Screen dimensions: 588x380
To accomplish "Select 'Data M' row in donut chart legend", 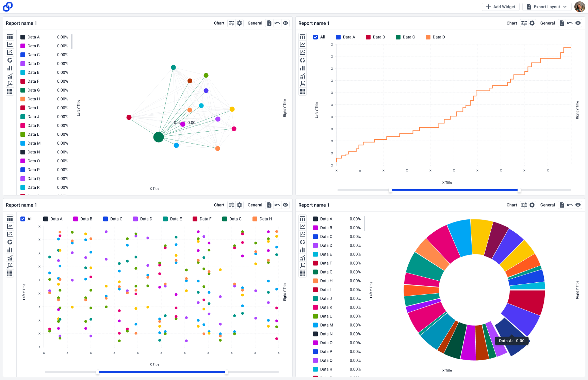I will point(337,325).
